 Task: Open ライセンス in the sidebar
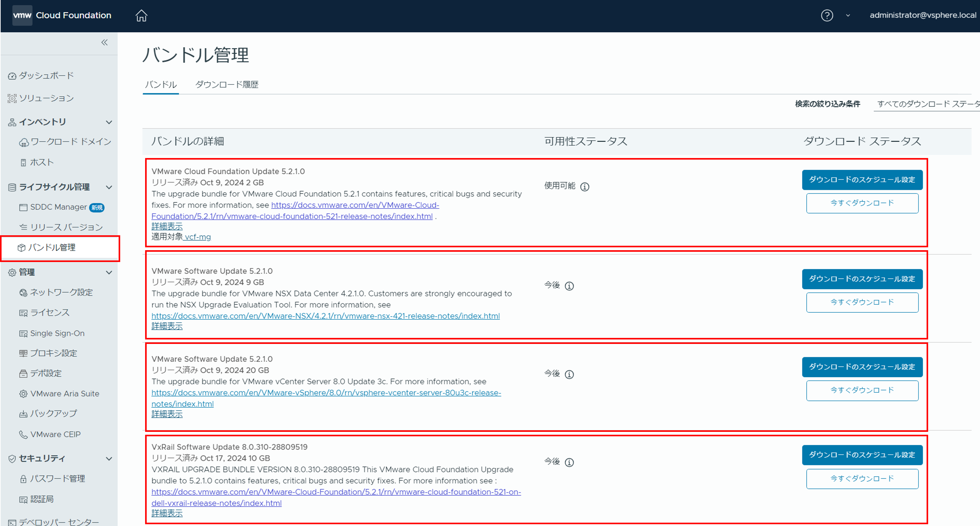50,313
